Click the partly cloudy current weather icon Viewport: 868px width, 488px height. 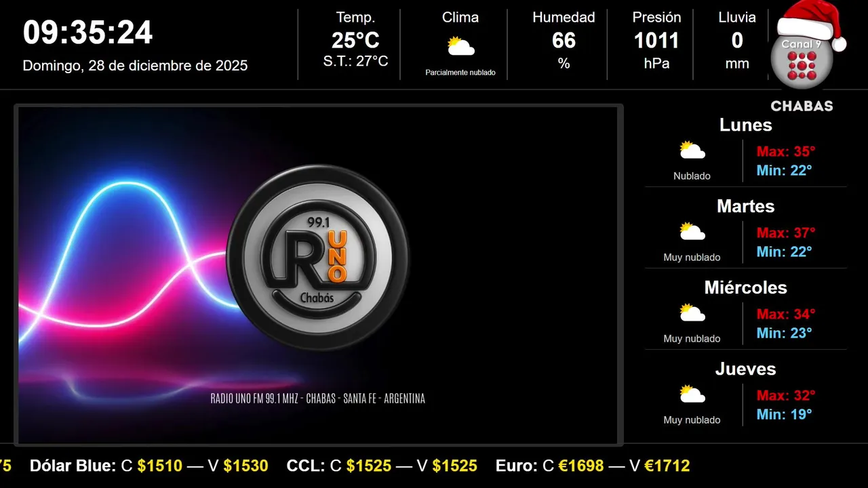coord(460,47)
